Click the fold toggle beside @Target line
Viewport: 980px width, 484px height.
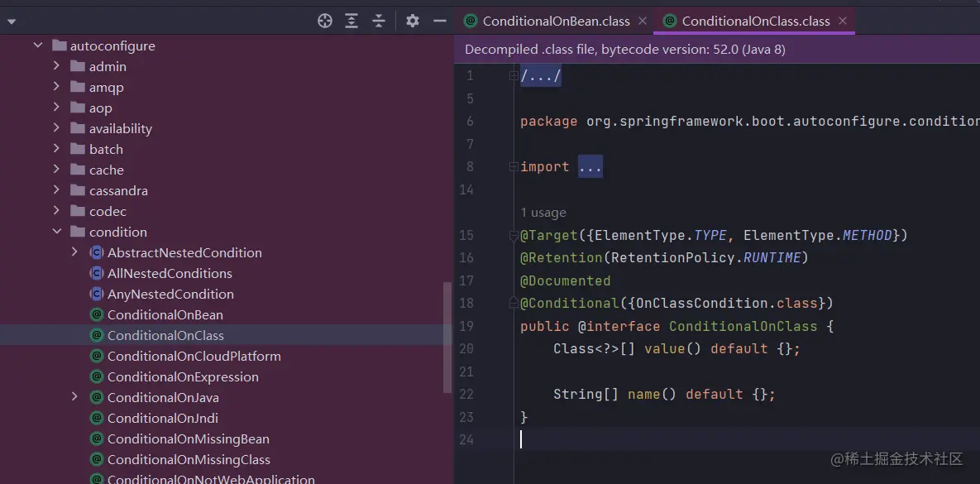coord(514,235)
